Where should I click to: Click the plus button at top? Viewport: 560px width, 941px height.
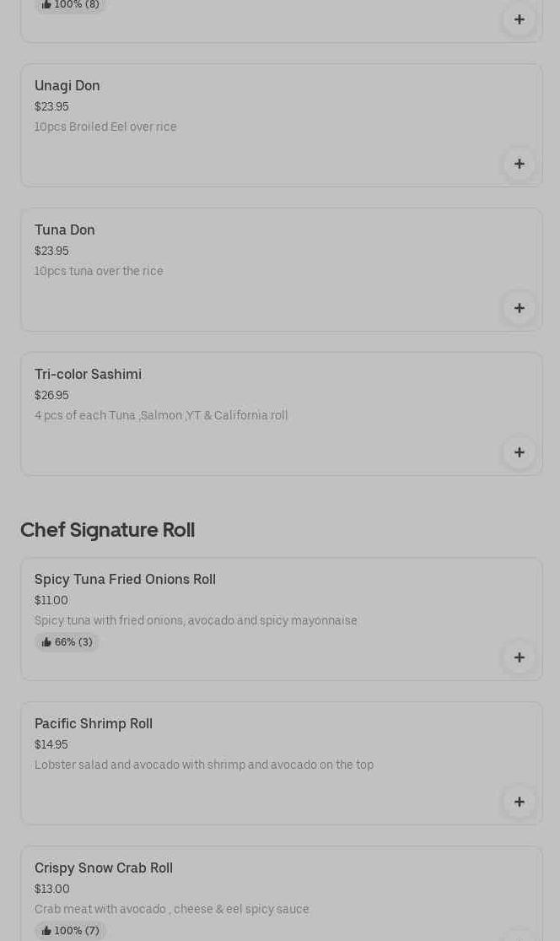pyautogui.click(x=519, y=19)
